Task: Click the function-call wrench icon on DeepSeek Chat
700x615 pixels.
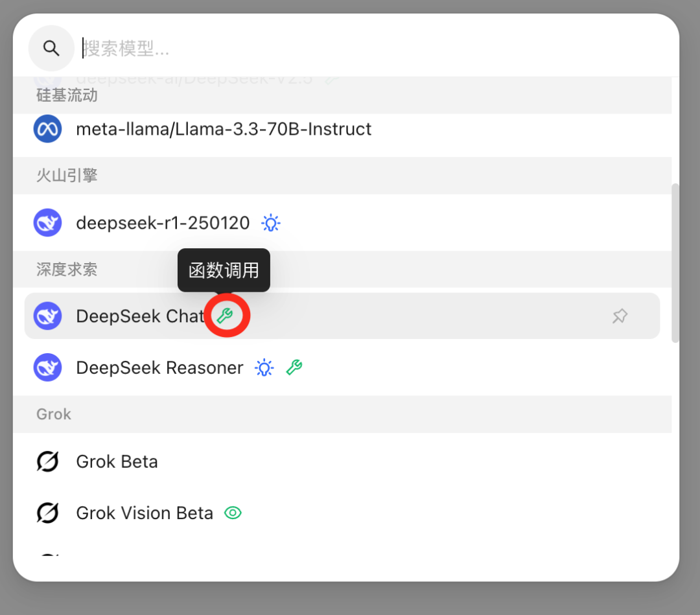Action: [225, 316]
